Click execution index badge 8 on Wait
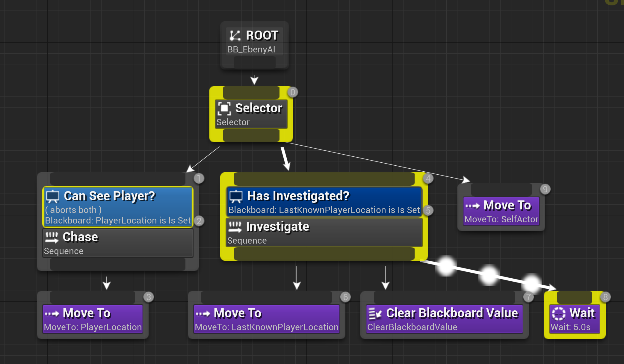Screen dimensions: 624x364 tap(605, 297)
